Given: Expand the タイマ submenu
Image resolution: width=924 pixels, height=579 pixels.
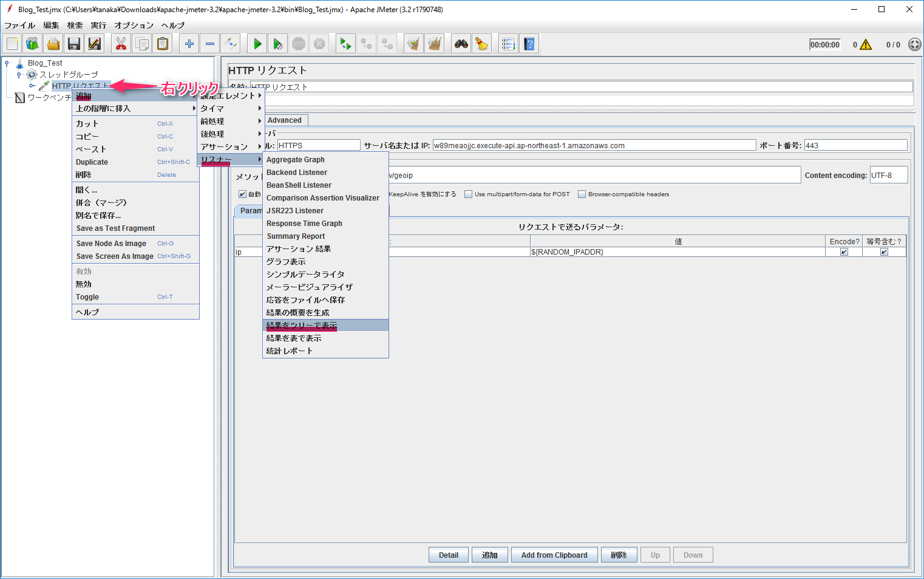Looking at the screenshot, I should [231, 108].
